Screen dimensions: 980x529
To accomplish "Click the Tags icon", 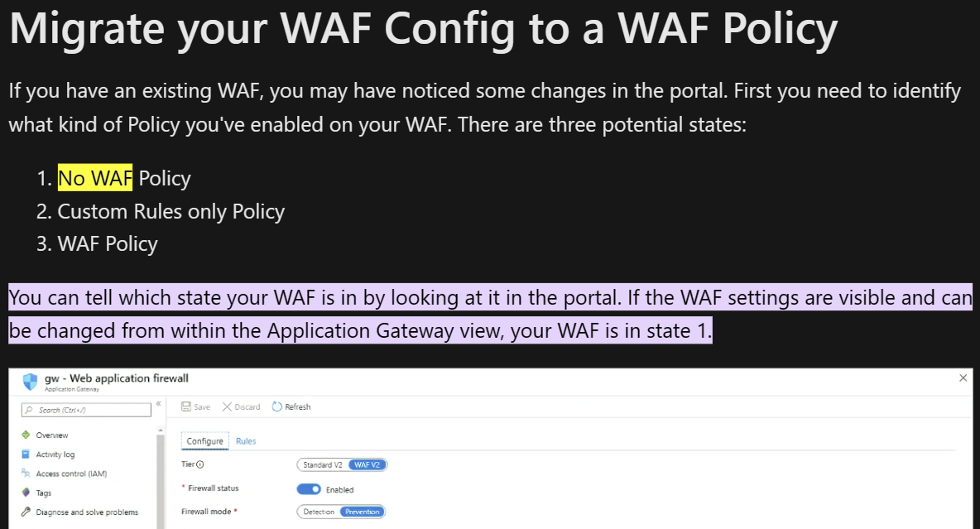I will pyautogui.click(x=26, y=493).
